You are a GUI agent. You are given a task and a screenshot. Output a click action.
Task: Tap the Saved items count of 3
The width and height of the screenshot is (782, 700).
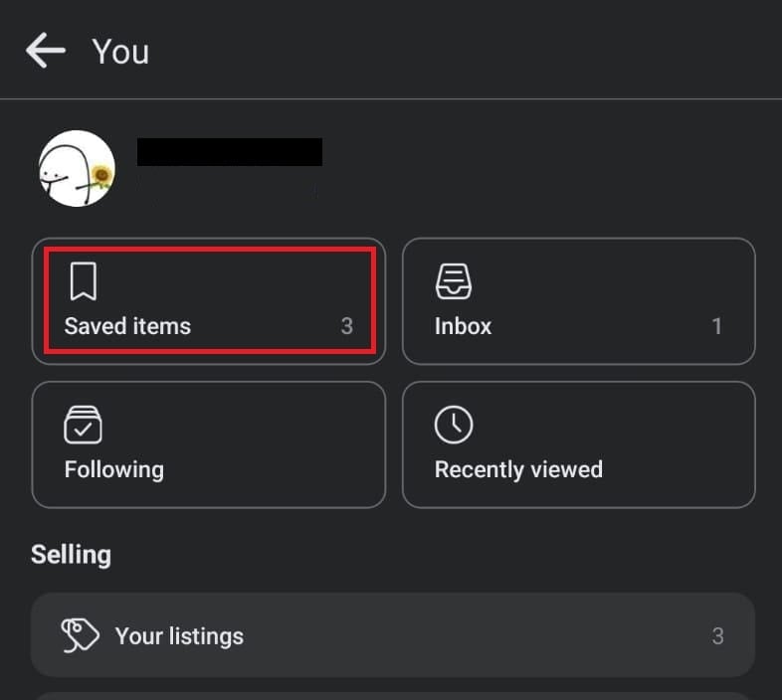click(346, 326)
